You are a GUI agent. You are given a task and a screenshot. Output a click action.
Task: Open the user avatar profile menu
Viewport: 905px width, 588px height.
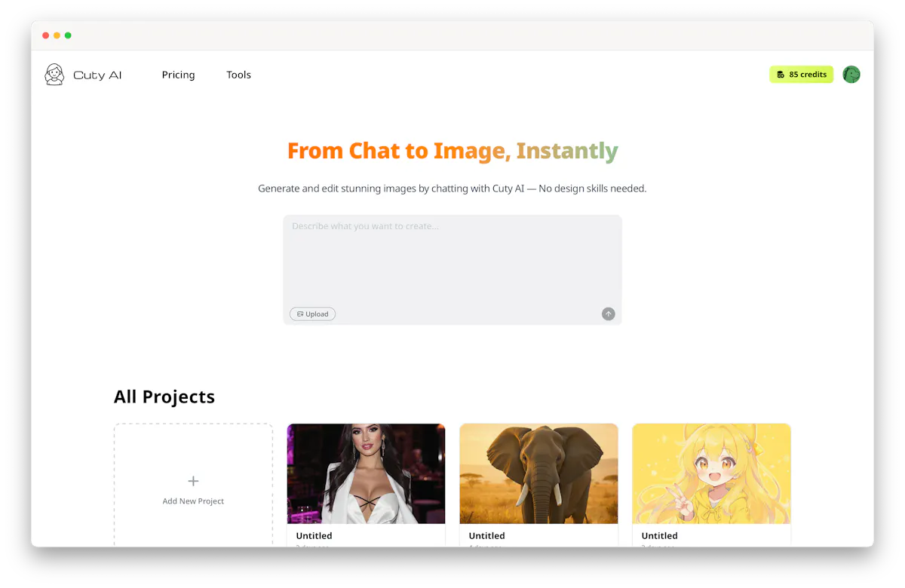[x=851, y=75]
